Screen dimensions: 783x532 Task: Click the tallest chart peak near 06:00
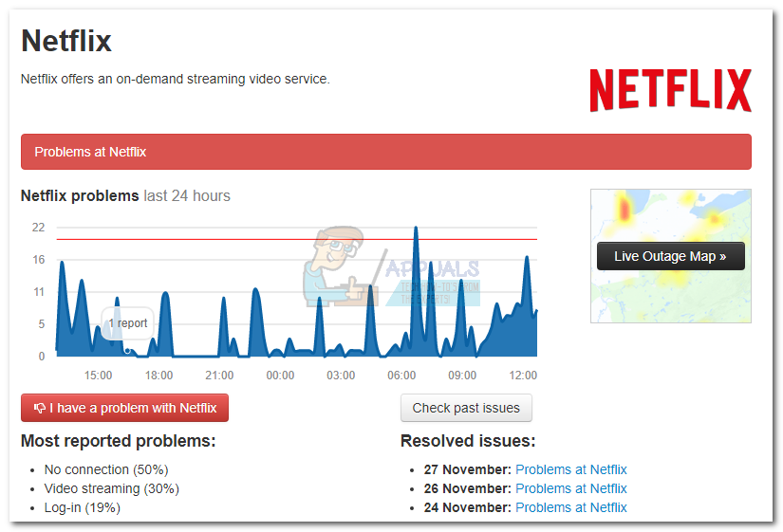[x=416, y=229]
